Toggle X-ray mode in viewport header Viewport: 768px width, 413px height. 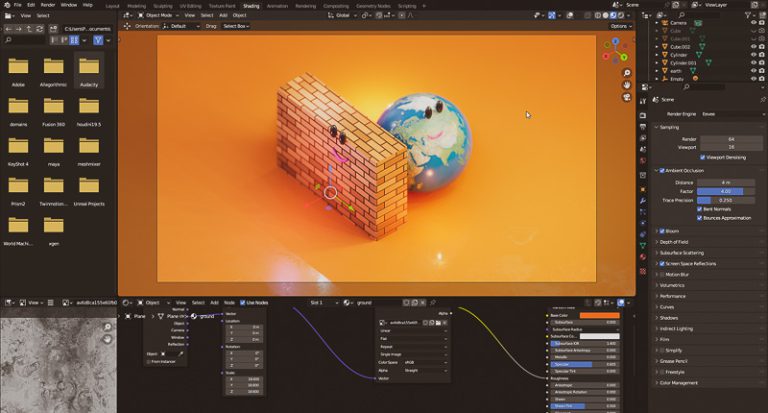[x=587, y=15]
